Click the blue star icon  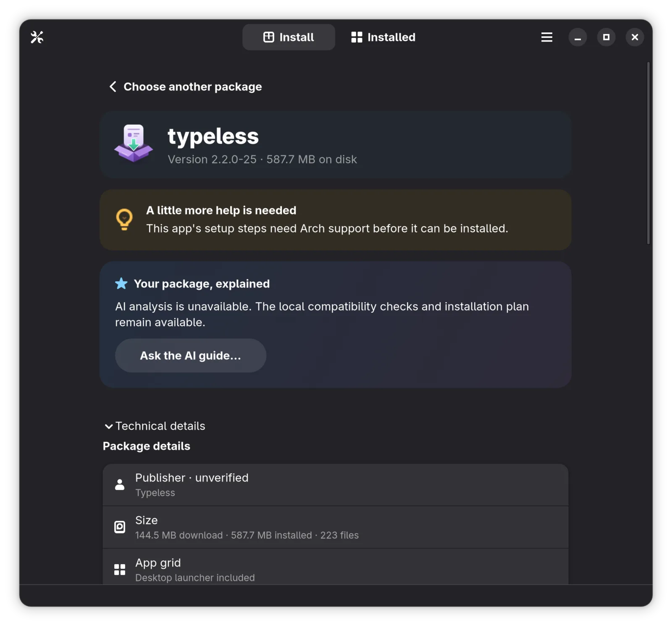click(x=121, y=284)
